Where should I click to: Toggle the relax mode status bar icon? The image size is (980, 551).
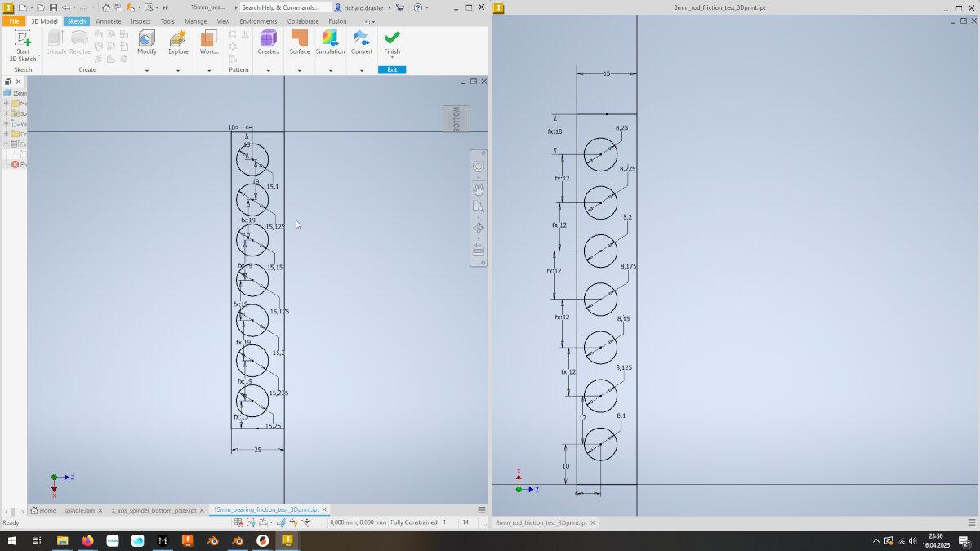[x=306, y=522]
